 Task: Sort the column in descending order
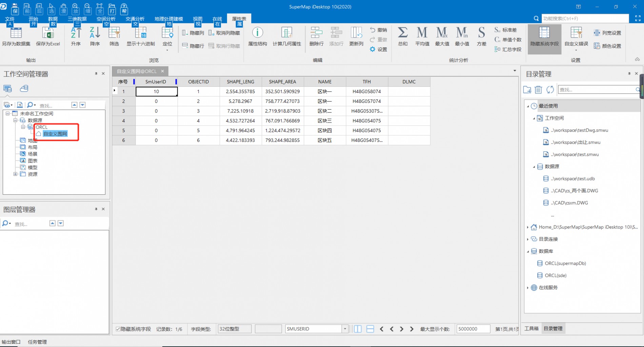coord(95,37)
